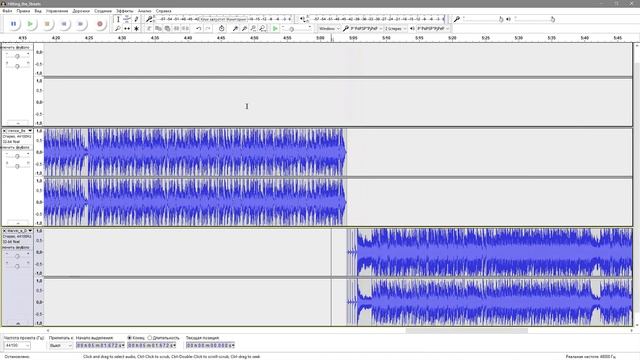Start playback with the green Play button
This screenshot has height=360, width=640.
(x=30, y=24)
